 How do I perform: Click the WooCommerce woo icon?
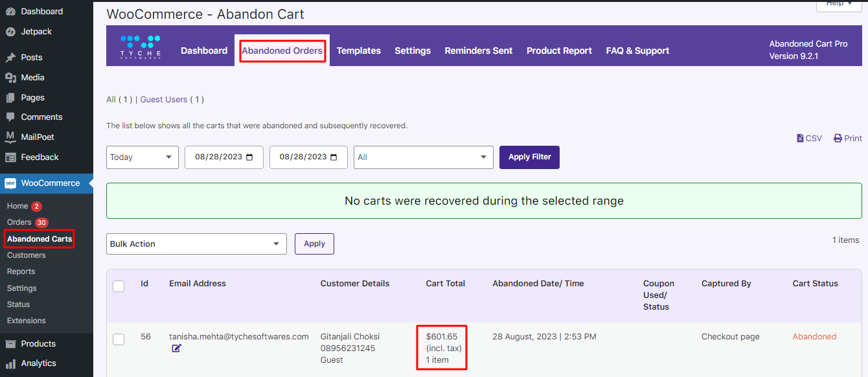coord(10,183)
